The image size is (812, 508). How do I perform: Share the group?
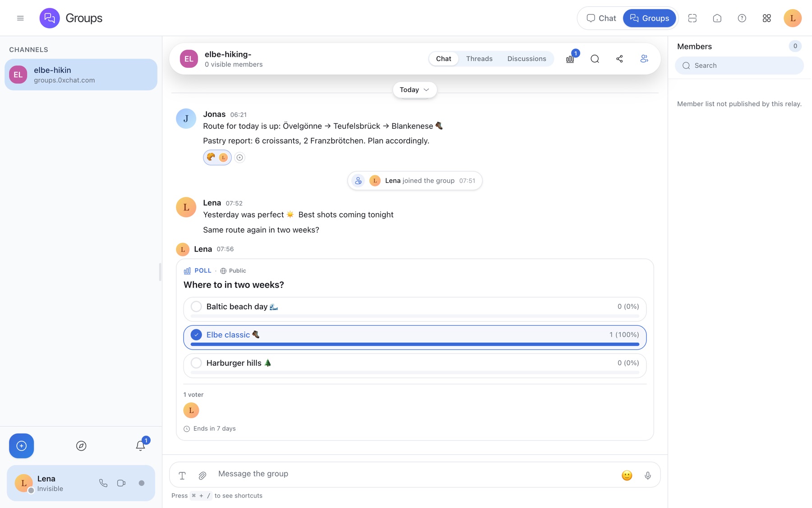[x=619, y=59]
